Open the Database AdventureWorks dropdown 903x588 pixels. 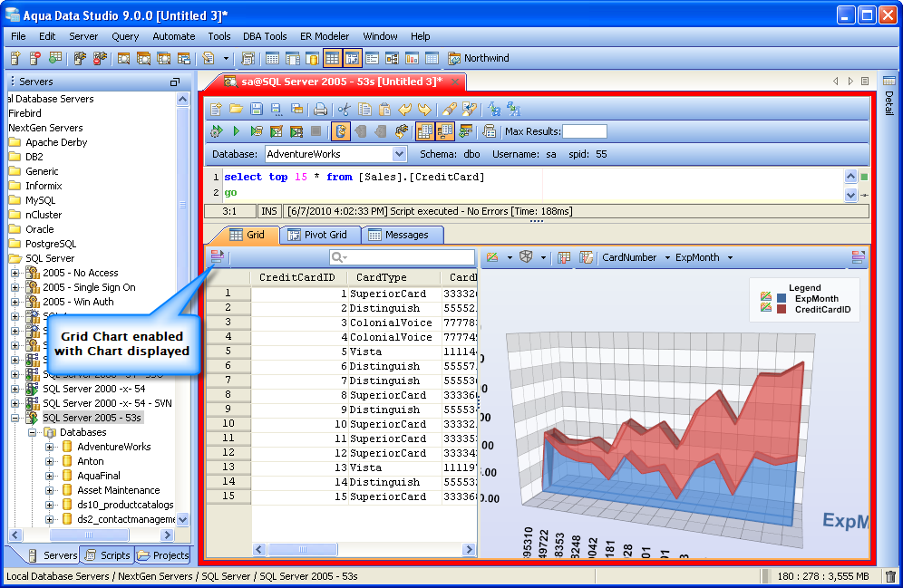[399, 154]
